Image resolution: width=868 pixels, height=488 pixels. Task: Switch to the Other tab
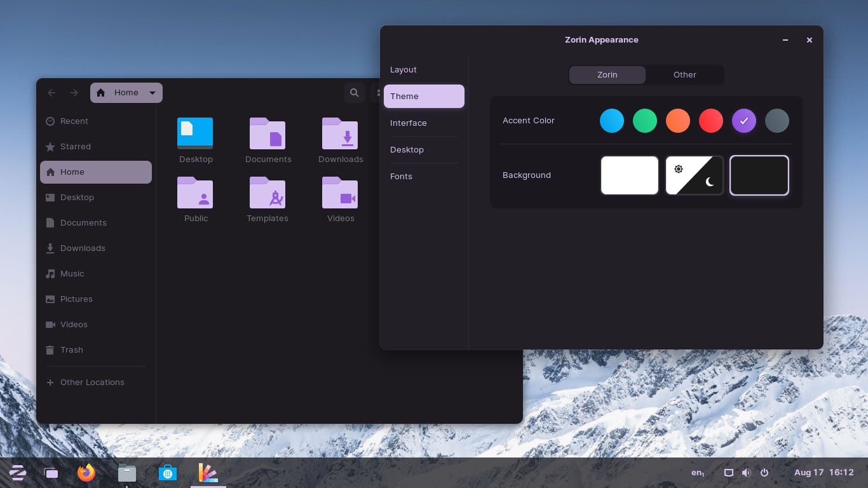click(x=684, y=75)
